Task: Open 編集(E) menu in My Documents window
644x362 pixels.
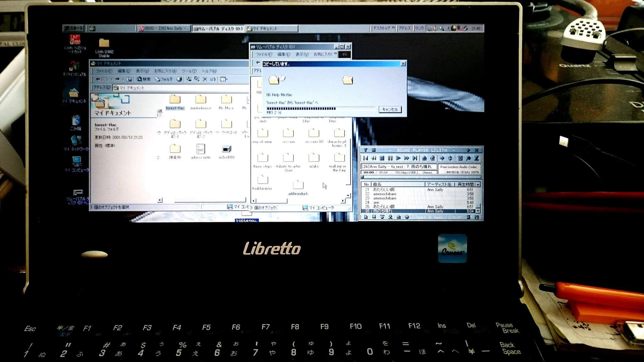Action: click(124, 71)
